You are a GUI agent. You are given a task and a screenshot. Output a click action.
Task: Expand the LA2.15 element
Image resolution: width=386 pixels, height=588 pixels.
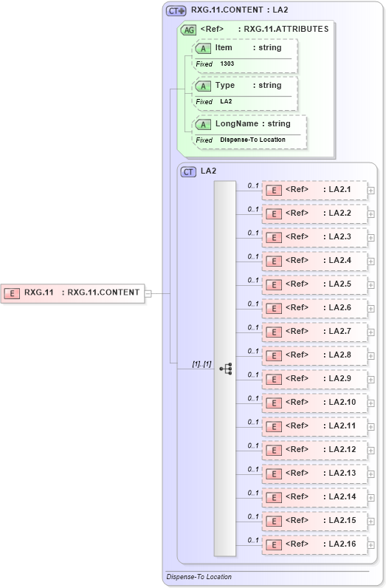pos(371,522)
